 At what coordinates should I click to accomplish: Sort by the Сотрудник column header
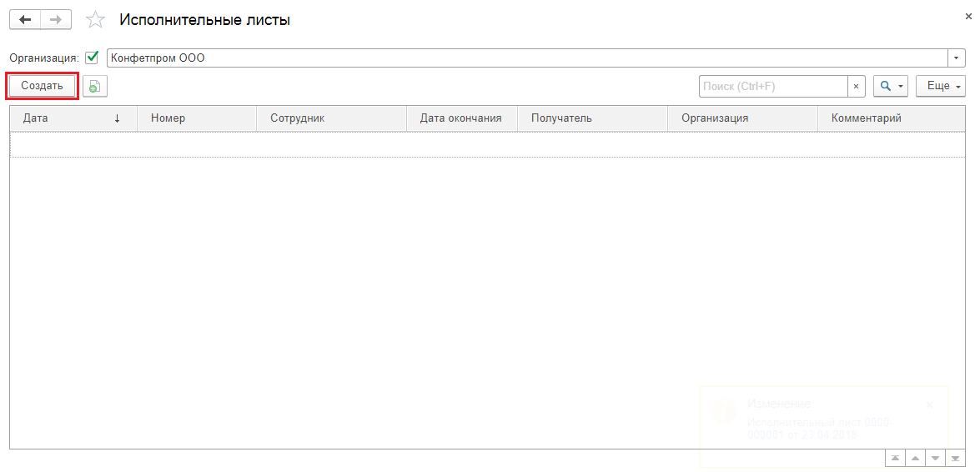tap(331, 118)
